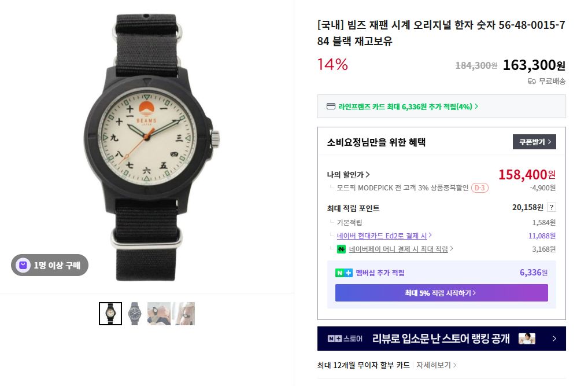View the third wrist-worn watch thumbnail
The image size is (588, 386).
(x=158, y=314)
